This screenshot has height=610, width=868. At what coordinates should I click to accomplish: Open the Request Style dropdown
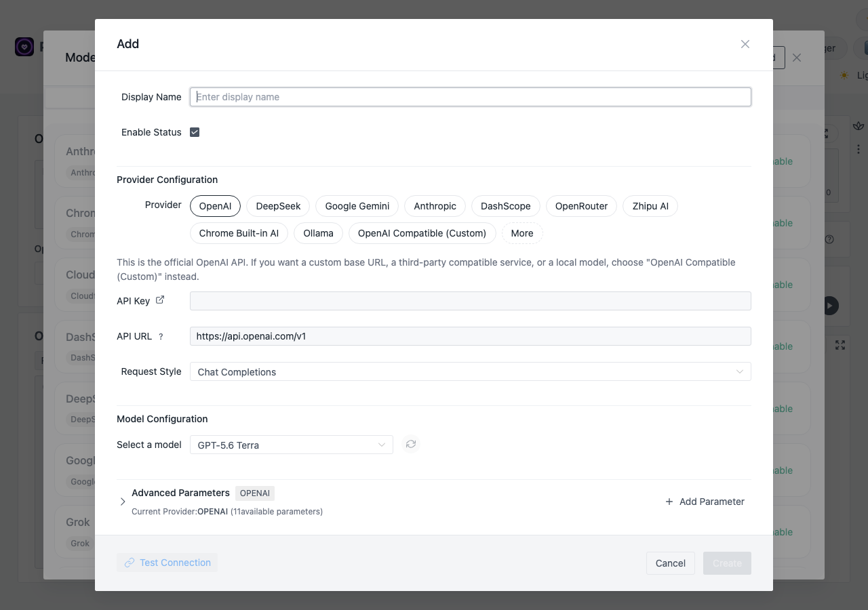tap(470, 371)
